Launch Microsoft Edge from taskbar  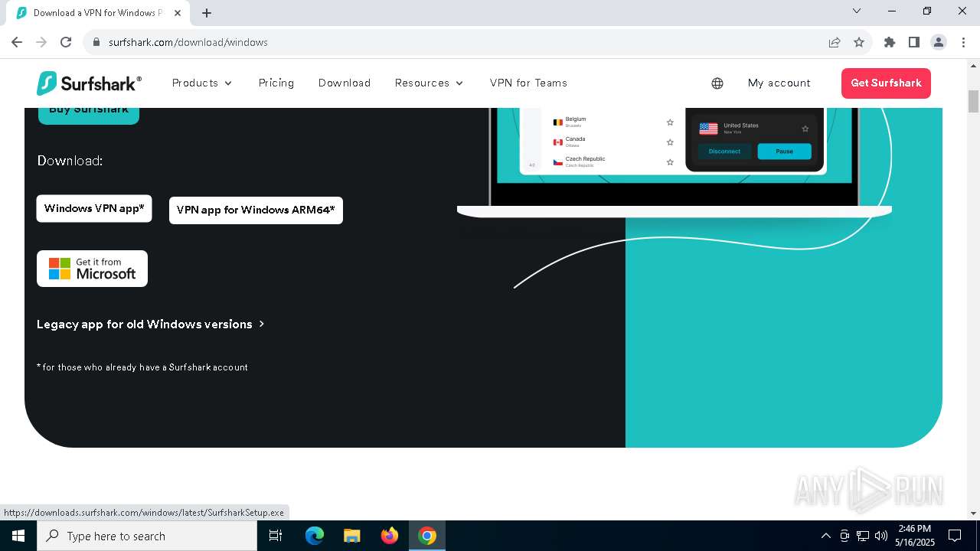(315, 536)
